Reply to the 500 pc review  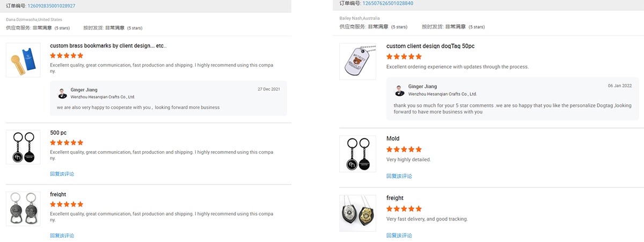(62, 174)
